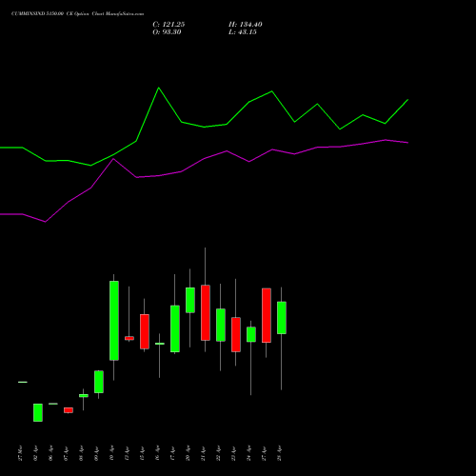Click the 06 Apr date label
The width and height of the screenshot is (476, 476).
point(50,453)
